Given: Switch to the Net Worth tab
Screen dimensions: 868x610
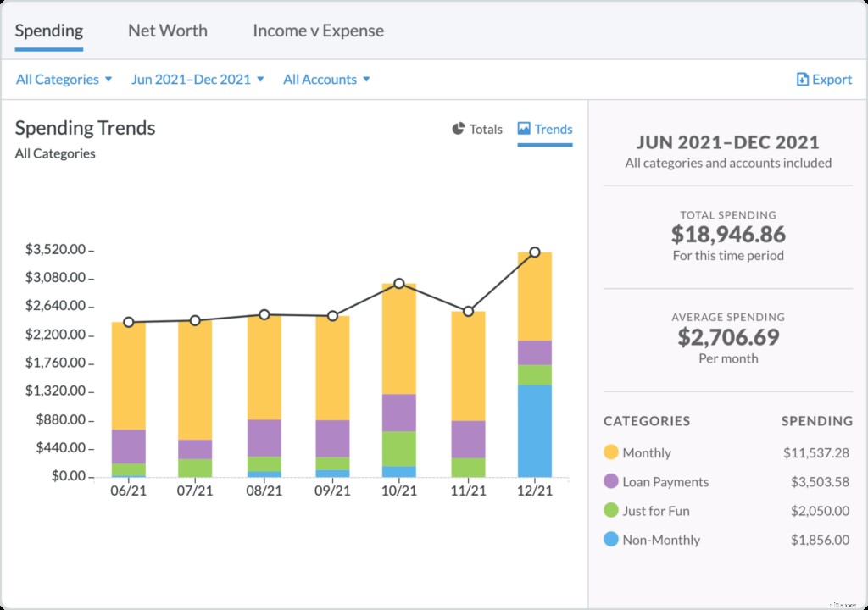Looking at the screenshot, I should click(167, 30).
